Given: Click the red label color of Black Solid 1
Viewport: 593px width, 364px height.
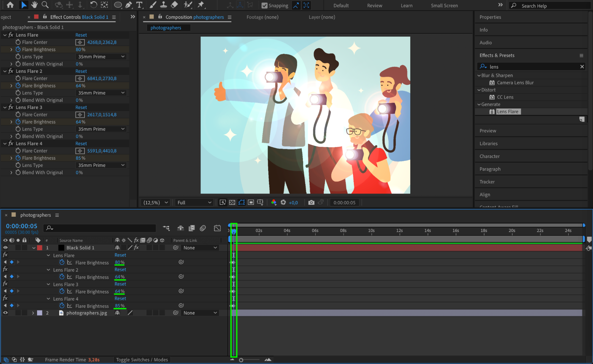Looking at the screenshot, I should coord(40,248).
